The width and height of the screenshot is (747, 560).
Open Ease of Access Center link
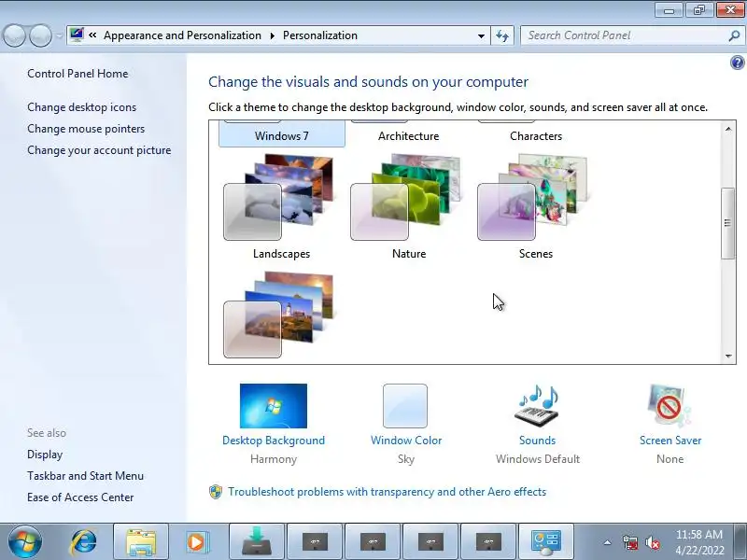(x=80, y=497)
